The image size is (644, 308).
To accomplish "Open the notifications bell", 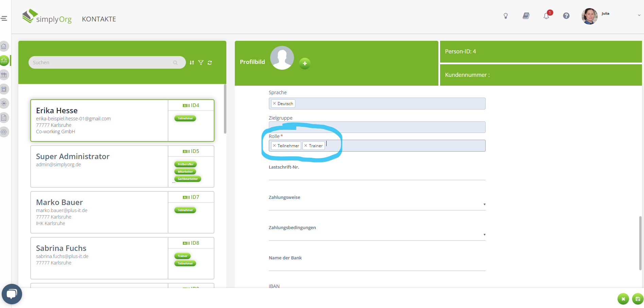I will (x=546, y=16).
